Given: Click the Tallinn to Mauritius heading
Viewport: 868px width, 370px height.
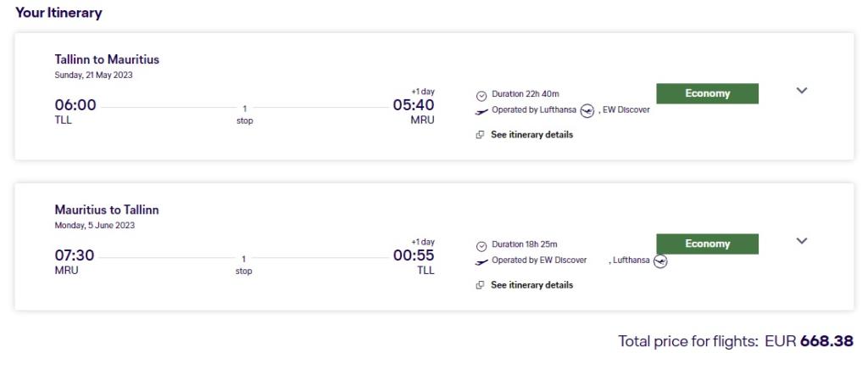Looking at the screenshot, I should [x=107, y=59].
